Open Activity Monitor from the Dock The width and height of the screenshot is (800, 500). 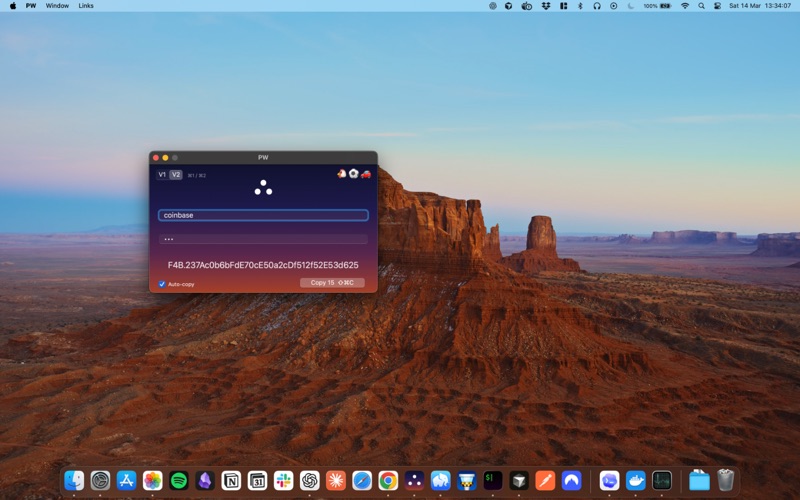point(662,480)
